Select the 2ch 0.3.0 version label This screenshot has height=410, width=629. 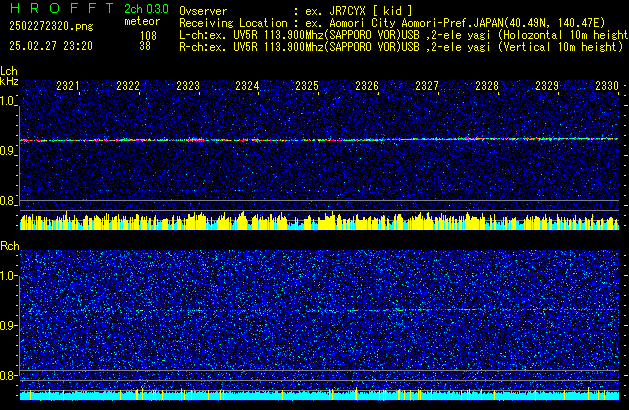pos(146,9)
